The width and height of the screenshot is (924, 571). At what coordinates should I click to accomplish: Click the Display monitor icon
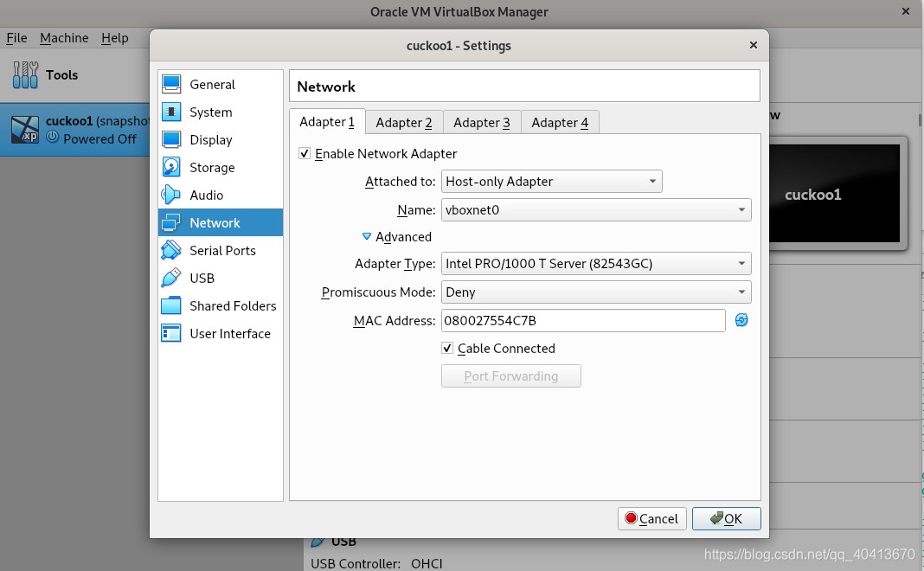click(x=171, y=139)
